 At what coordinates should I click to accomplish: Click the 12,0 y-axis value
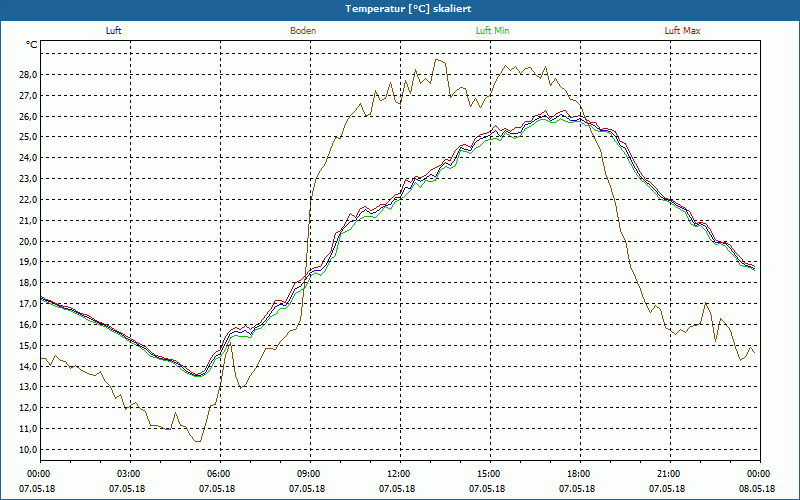click(x=29, y=408)
